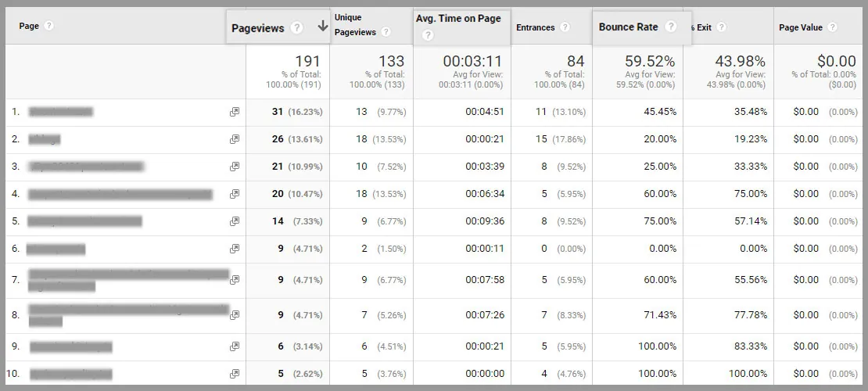The width and height of the screenshot is (868, 391).
Task: Click the avg time value 00:00:00
Action: click(x=485, y=374)
